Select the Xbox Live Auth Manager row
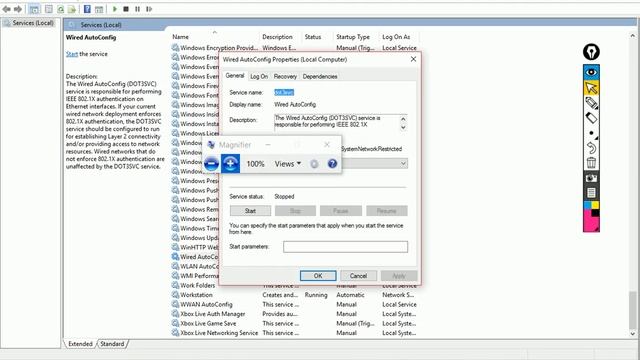 click(x=295, y=313)
